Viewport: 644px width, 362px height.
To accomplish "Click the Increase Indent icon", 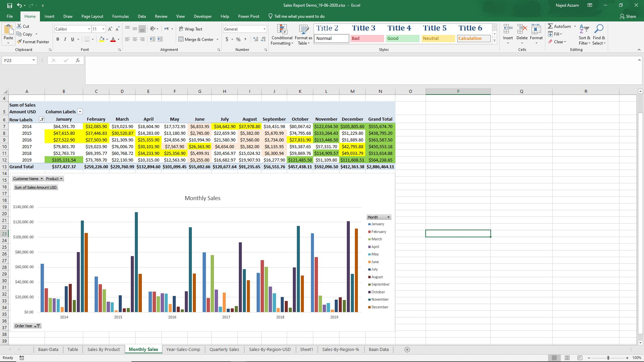I will (160, 39).
